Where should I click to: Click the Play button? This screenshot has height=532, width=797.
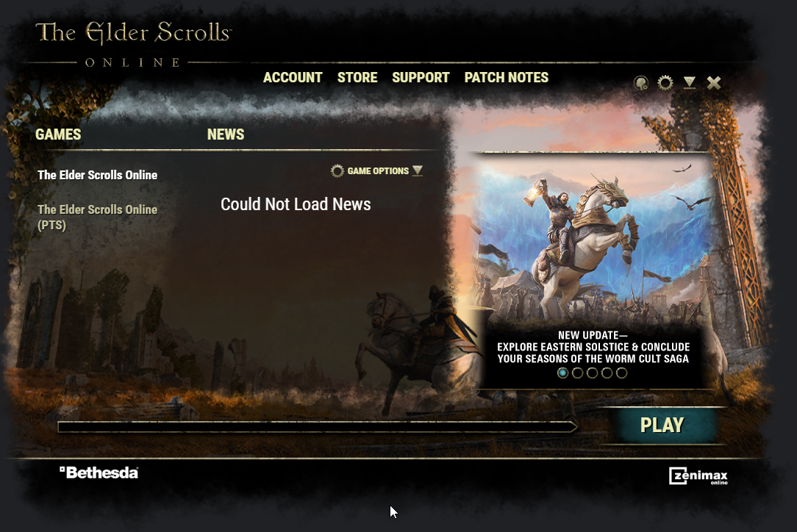[662, 425]
